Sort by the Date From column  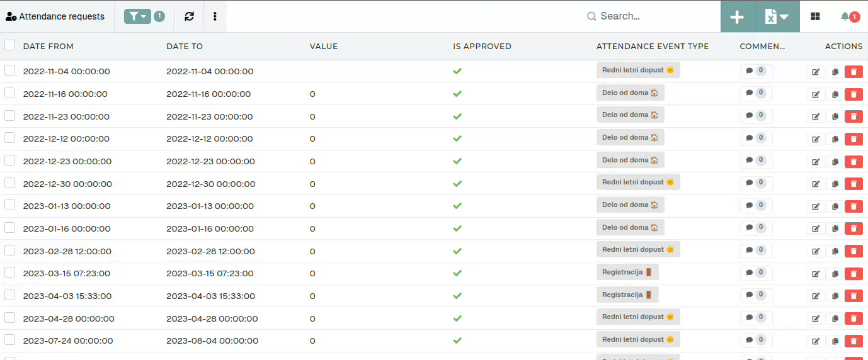[x=49, y=47]
